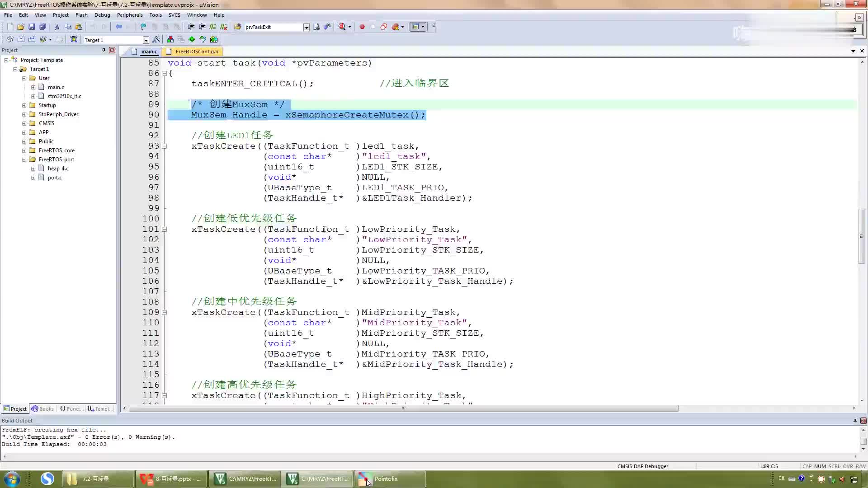Expand the main.c tree node
This screenshot has height=488, width=868.
click(x=33, y=87)
